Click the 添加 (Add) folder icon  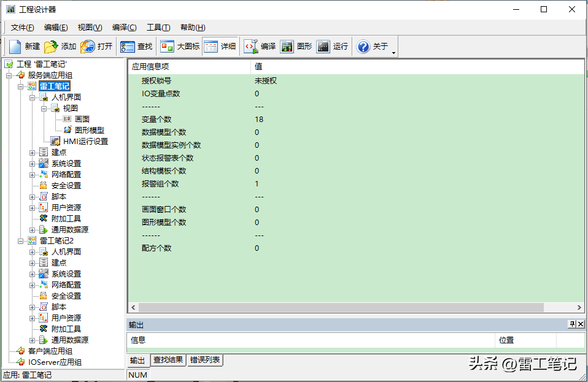click(51, 47)
